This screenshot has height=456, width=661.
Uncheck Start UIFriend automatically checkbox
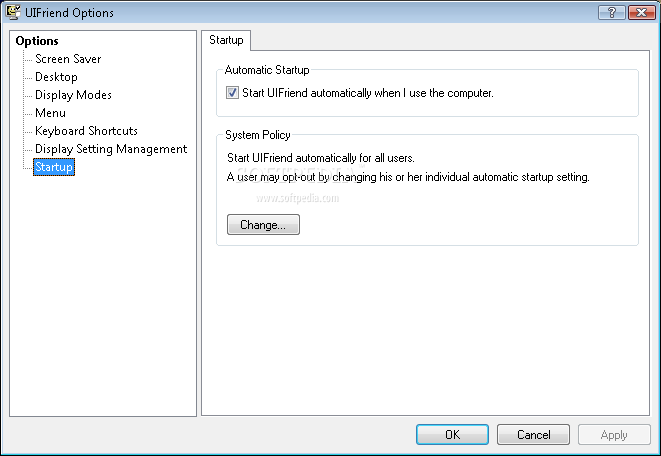232,93
